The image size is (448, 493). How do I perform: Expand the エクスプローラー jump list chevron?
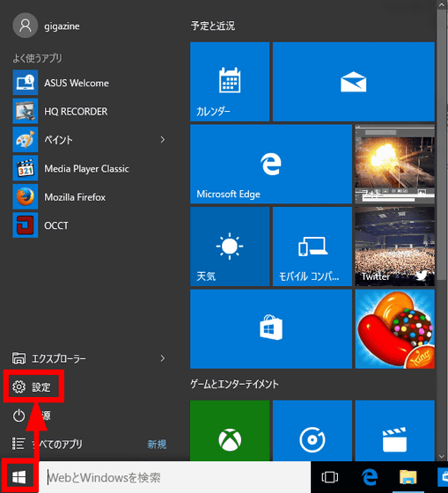[x=163, y=358]
